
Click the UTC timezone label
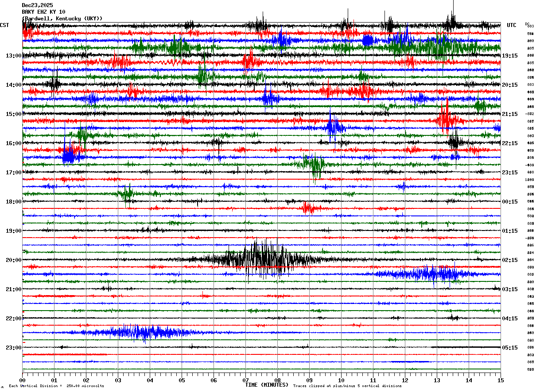tap(512, 25)
